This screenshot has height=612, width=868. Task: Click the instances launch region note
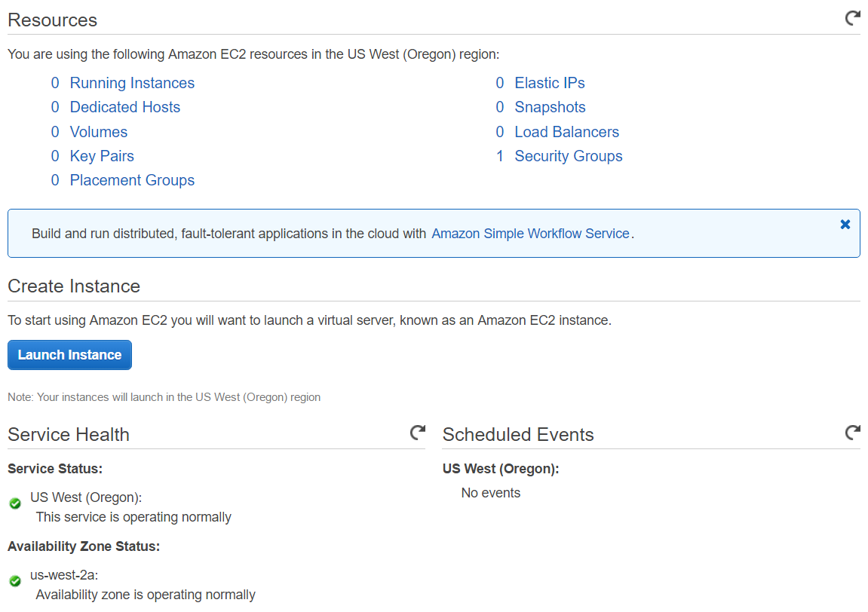pyautogui.click(x=164, y=397)
